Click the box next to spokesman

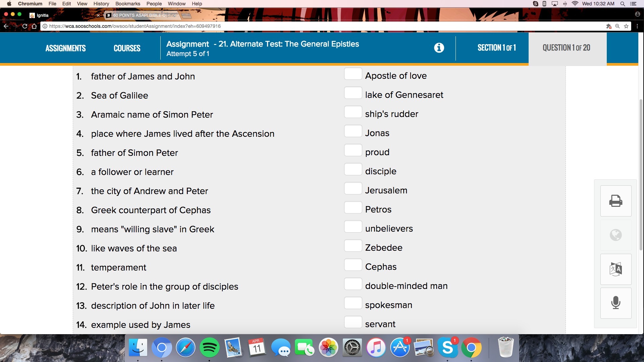(x=353, y=303)
